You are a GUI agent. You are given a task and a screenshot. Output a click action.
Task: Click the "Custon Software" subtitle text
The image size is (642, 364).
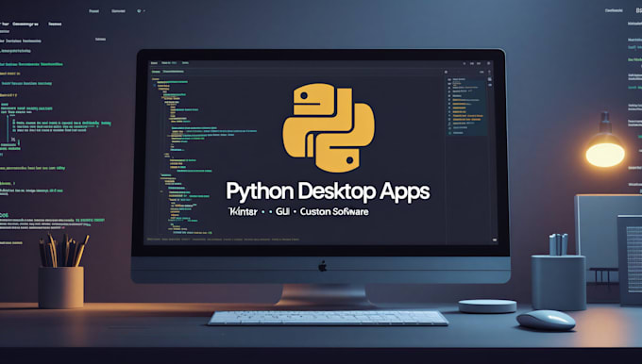[x=334, y=211]
